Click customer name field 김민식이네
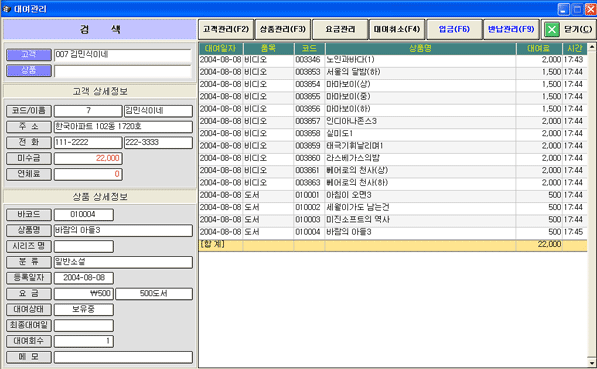 click(158, 111)
